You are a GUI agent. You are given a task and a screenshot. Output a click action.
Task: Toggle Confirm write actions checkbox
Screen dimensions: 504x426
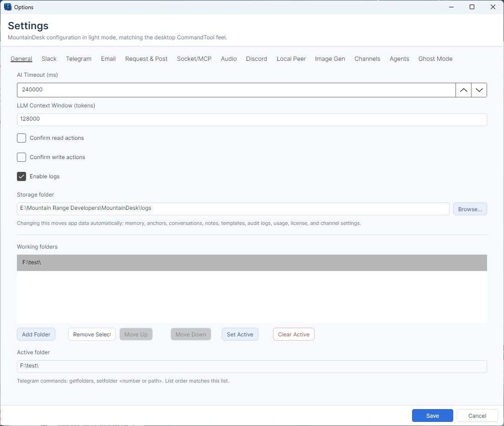[21, 157]
